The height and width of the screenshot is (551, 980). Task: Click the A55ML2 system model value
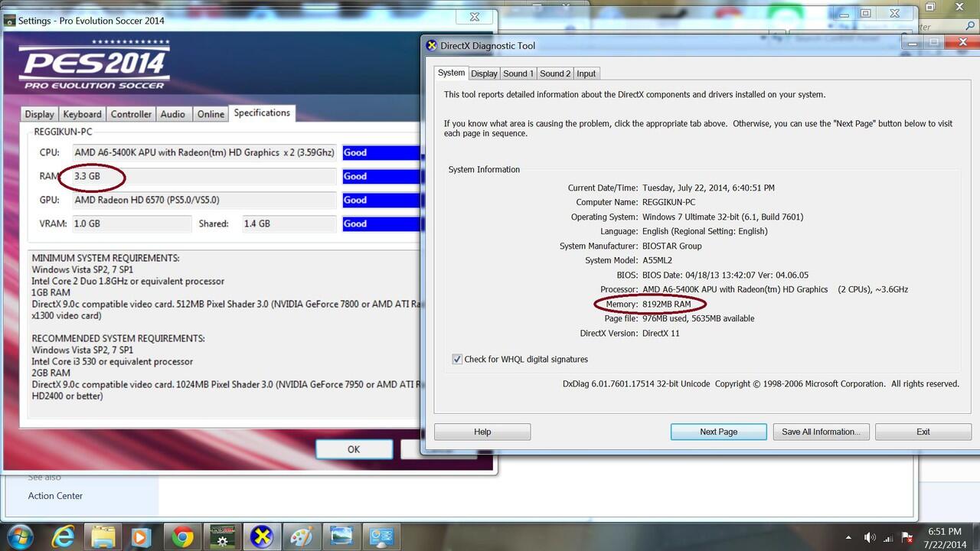tap(658, 260)
